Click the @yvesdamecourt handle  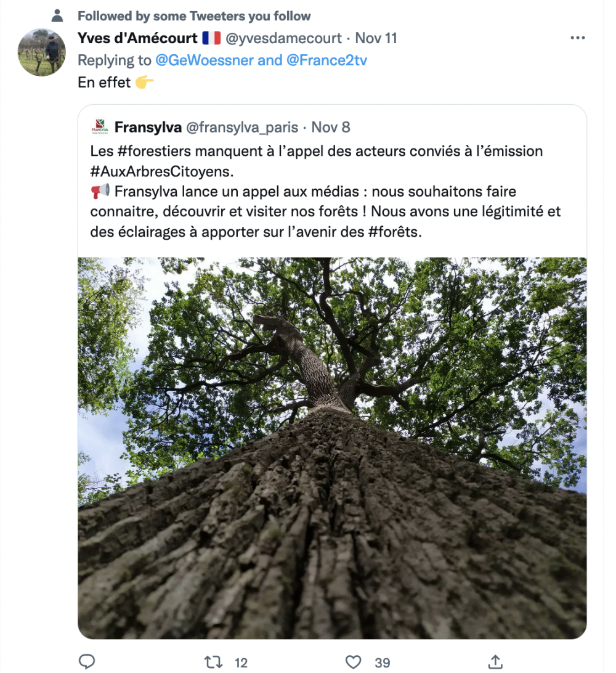tap(284, 38)
